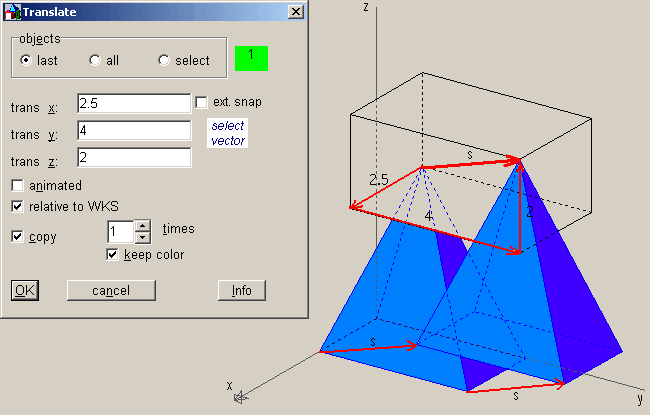The image size is (650, 415).
Task: Open the Info button
Action: pos(242,290)
